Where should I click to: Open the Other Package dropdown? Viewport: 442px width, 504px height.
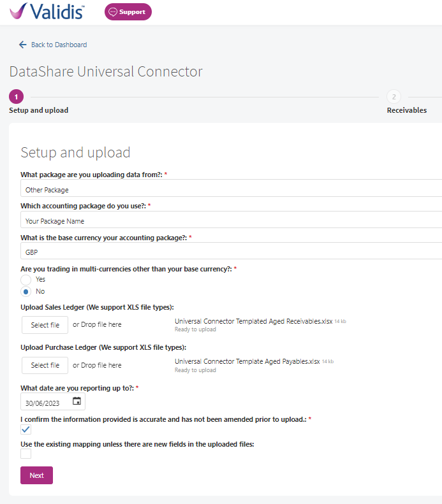pos(232,189)
